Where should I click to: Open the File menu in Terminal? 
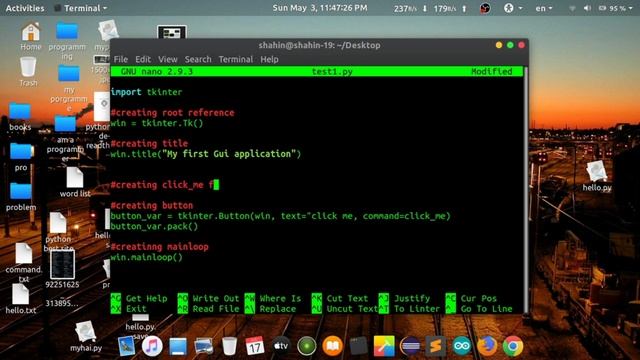point(120,59)
